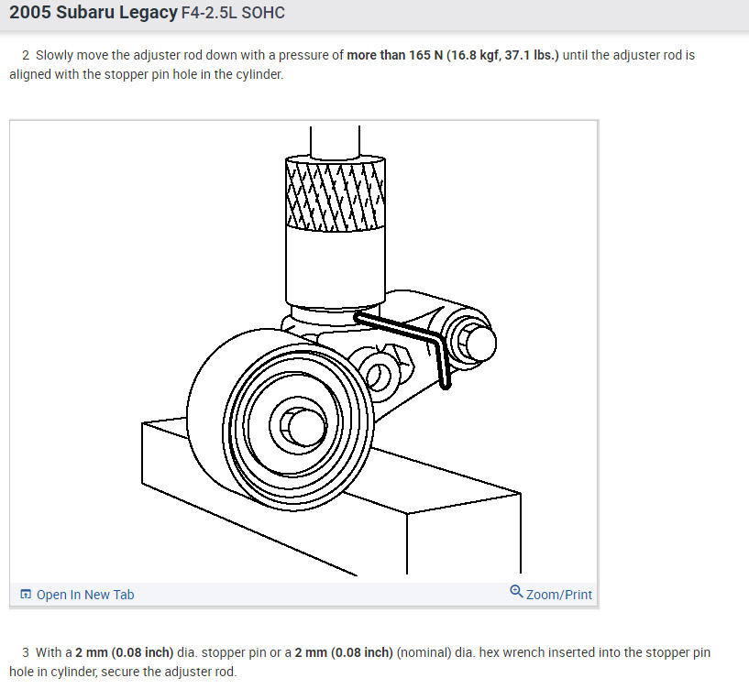Click the press shaft at top of diagram
749x700 pixels.
click(335, 141)
